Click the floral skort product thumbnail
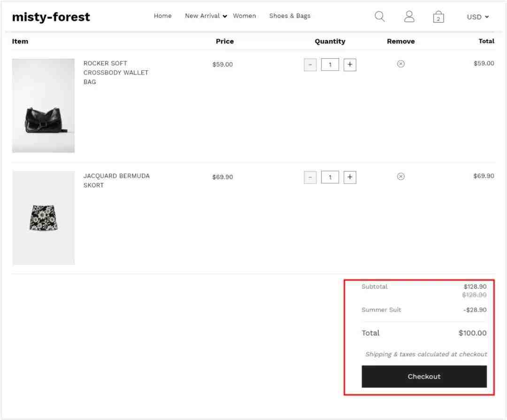507x420 pixels. [43, 218]
